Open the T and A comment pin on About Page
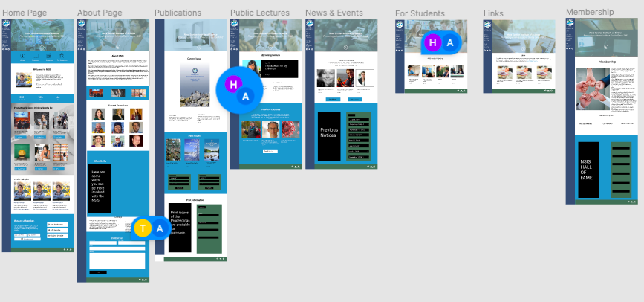644x302 pixels. pyautogui.click(x=150, y=228)
